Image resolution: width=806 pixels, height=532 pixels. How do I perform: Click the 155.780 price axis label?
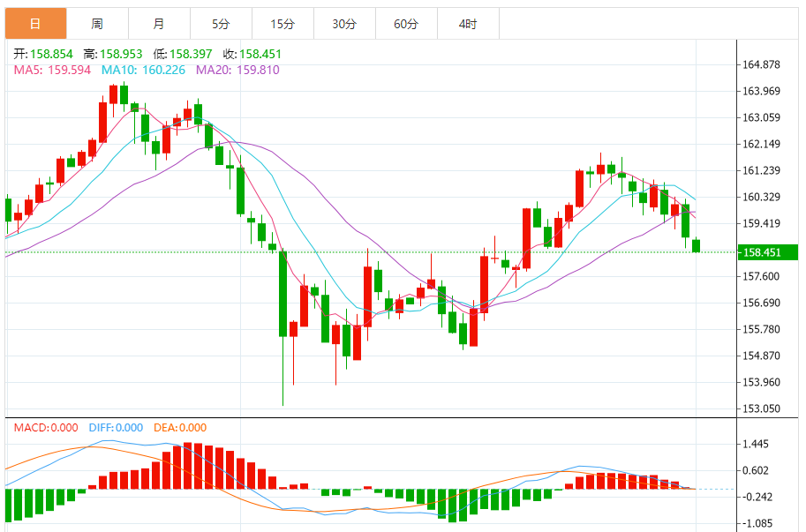click(x=761, y=329)
